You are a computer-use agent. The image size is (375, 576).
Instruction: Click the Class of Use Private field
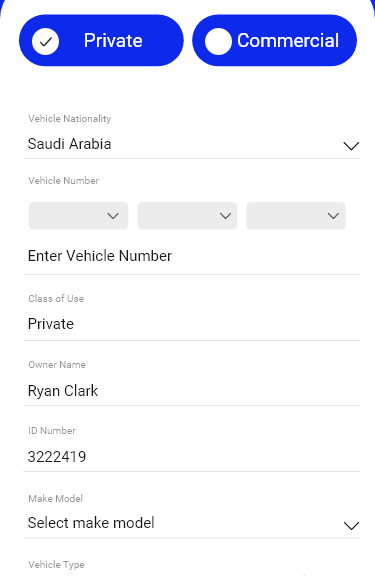[x=191, y=324]
